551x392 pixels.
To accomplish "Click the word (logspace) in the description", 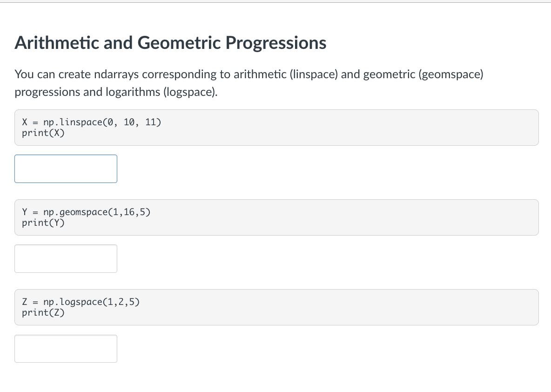I will (x=190, y=92).
